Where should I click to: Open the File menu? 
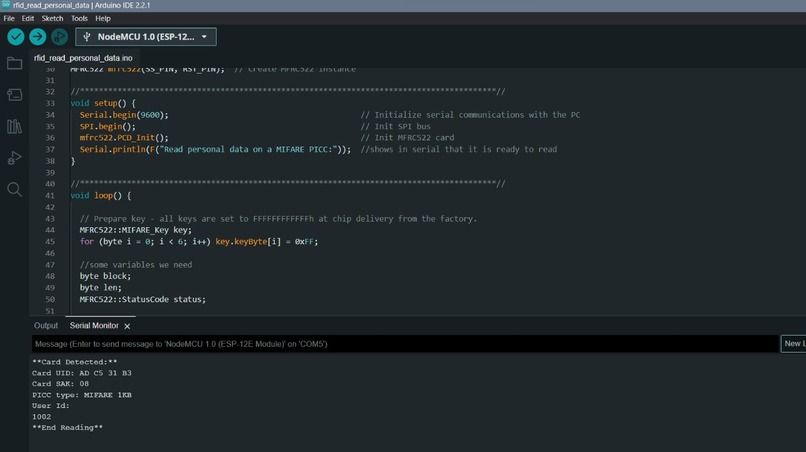pos(9,19)
